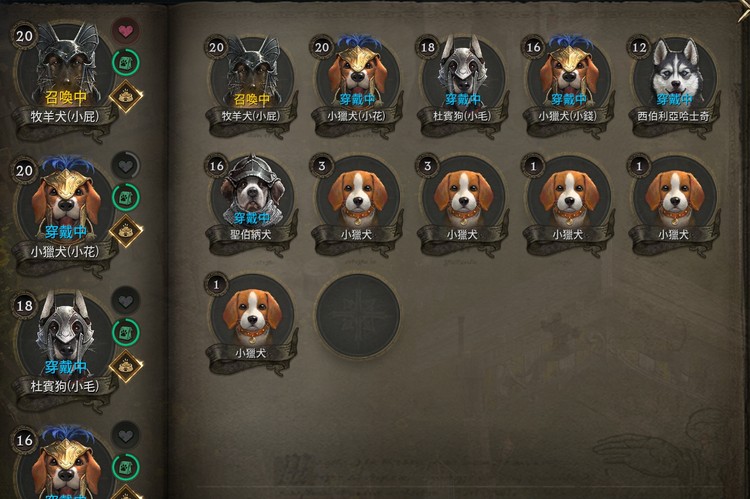Click the green paw skill icon beside 牧羊犬(小屁)

pos(126,63)
